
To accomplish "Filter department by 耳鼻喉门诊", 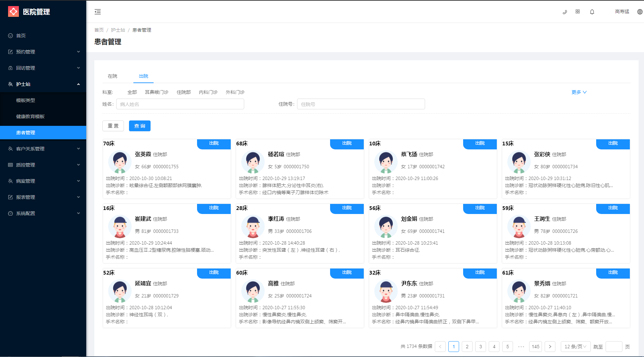I will [157, 92].
